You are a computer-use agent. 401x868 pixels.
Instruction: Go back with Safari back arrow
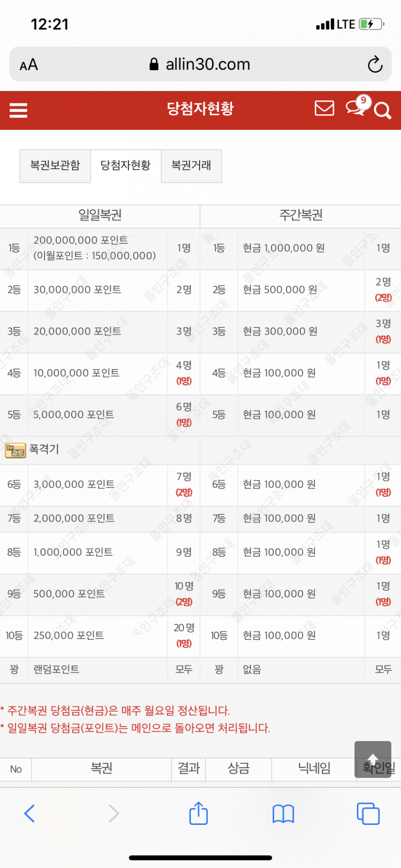30,813
